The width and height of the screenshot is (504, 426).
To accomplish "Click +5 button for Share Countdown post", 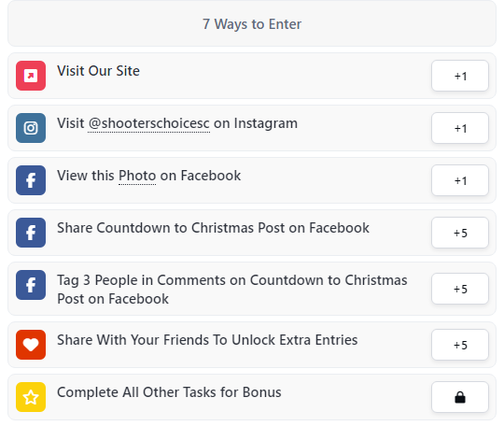I will (460, 233).
